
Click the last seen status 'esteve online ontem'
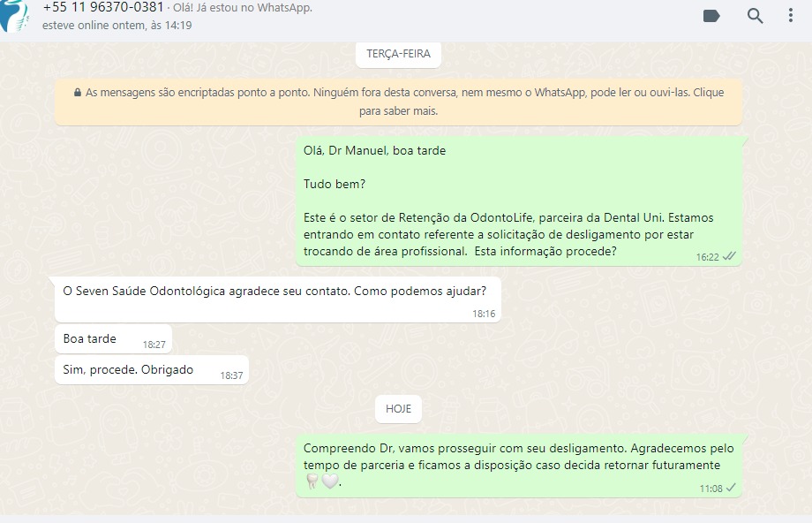[x=117, y=26]
